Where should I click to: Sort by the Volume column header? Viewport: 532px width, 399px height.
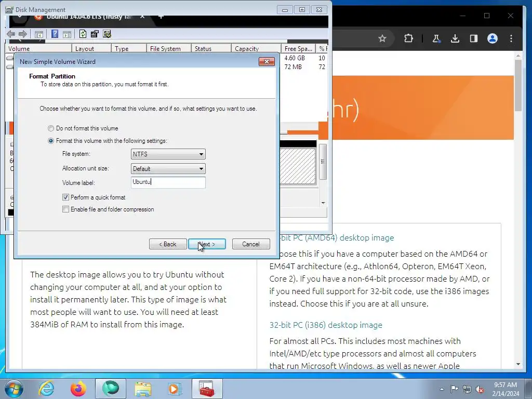pyautogui.click(x=38, y=48)
